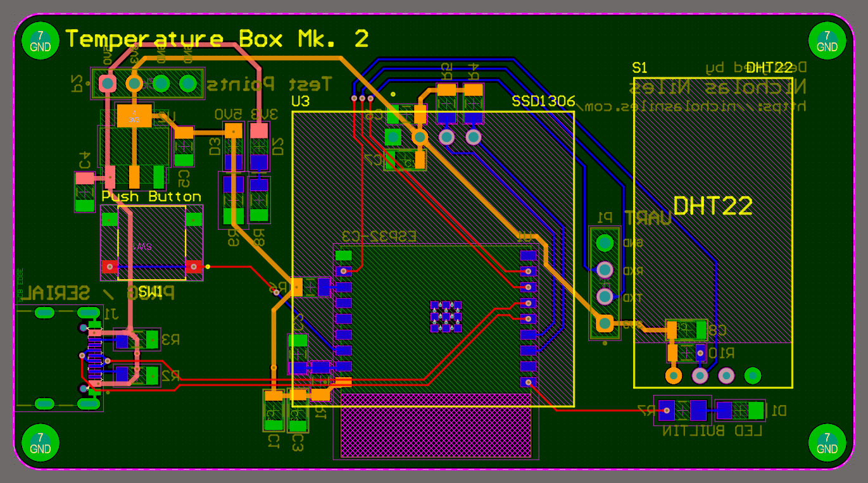
Task: Click the "SSD1306" silkscreen label
Action: 543,101
